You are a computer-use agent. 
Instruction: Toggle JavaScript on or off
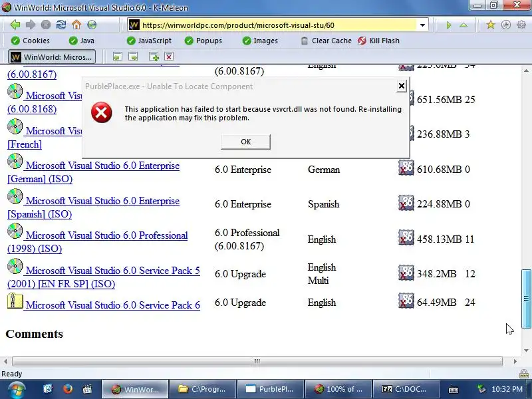[x=149, y=41]
